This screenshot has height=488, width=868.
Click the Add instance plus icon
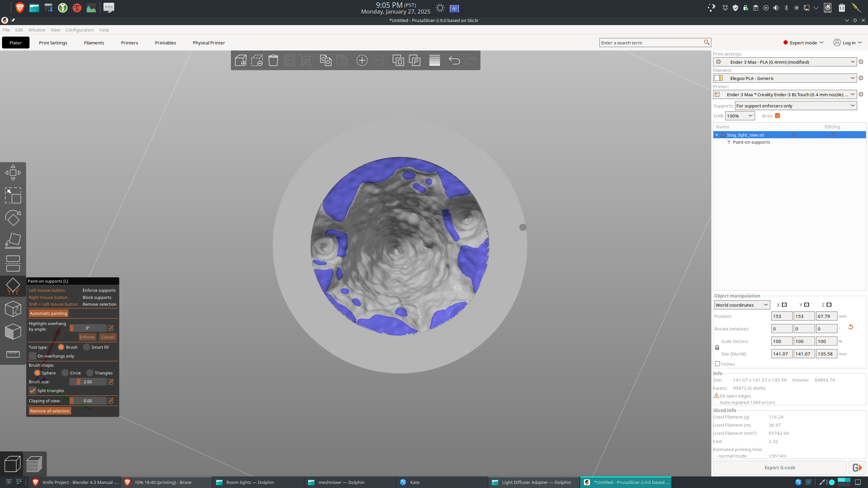pos(362,60)
